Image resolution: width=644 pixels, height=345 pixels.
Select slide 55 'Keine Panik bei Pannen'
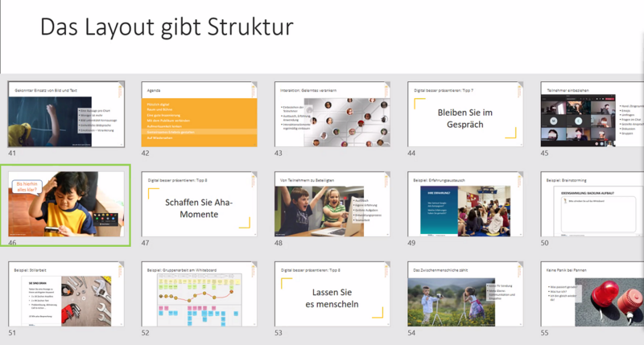592,294
